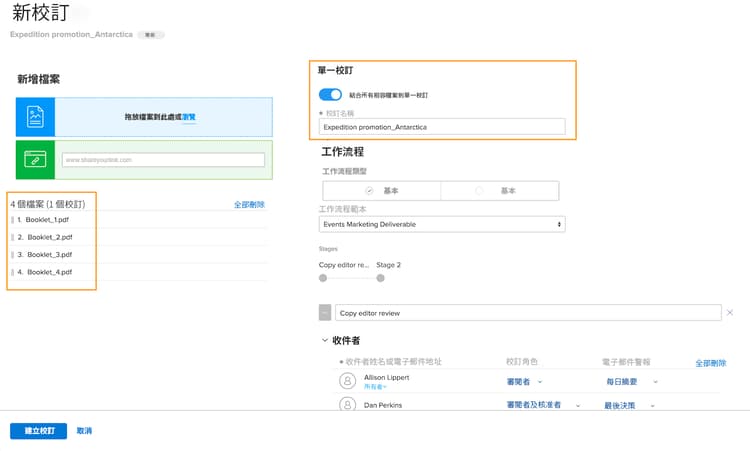Select the Booklet_4.pdf file row

(x=139, y=272)
